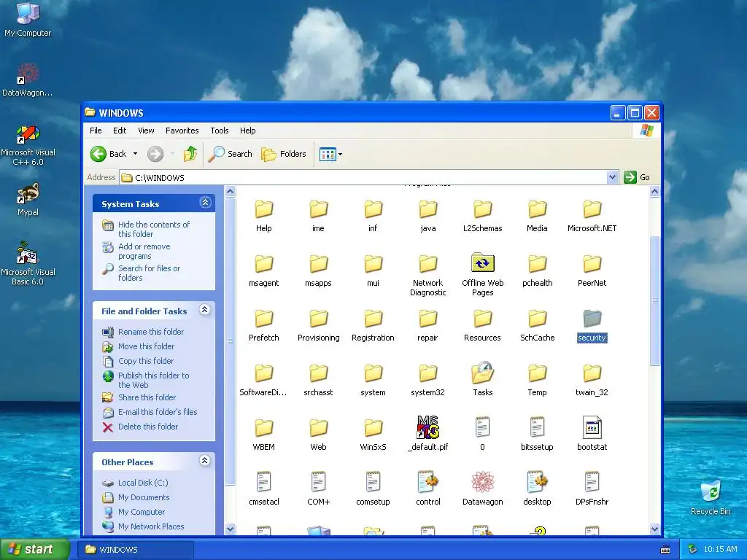747x560 pixels.
Task: Open the Views dropdown arrow
Action: pos(340,154)
